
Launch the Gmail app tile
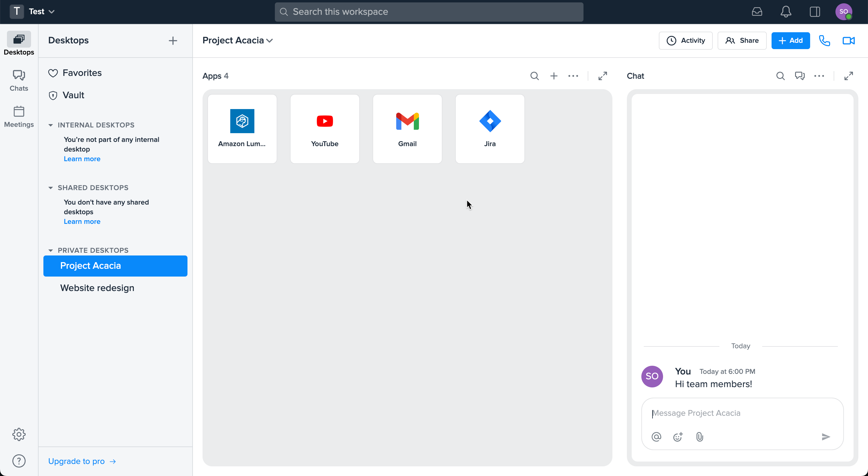click(407, 129)
